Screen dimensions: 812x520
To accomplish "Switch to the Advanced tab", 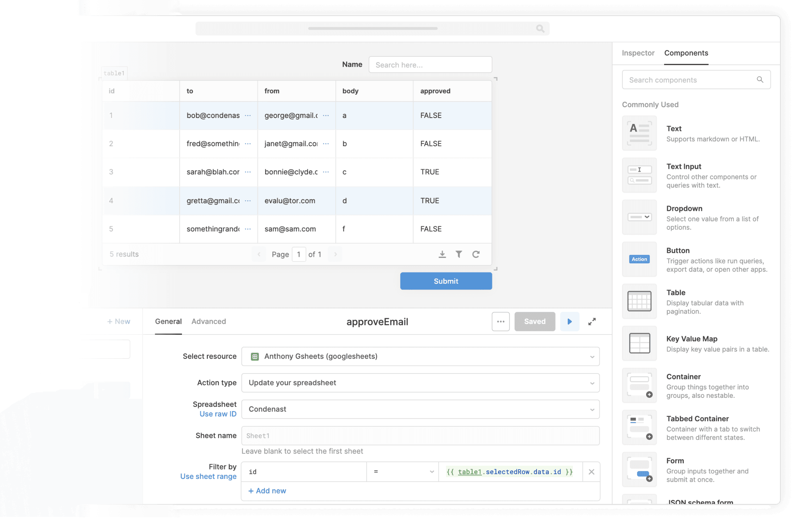I will pyautogui.click(x=208, y=321).
